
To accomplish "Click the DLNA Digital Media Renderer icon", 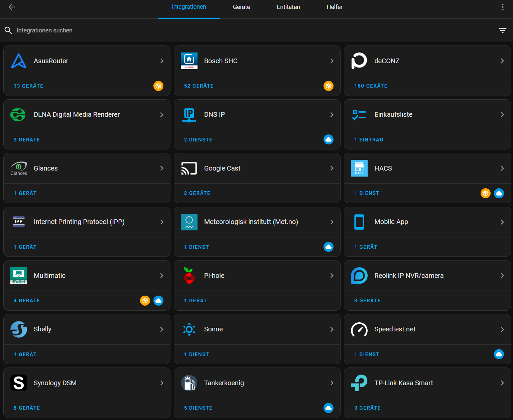I will [x=18, y=115].
